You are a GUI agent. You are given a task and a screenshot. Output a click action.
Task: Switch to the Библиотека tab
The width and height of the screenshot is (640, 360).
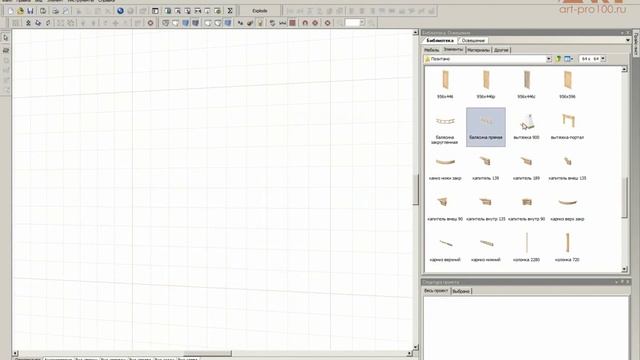(440, 40)
